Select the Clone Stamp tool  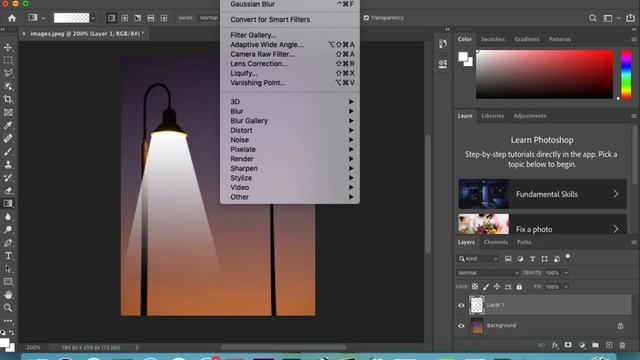click(x=8, y=164)
